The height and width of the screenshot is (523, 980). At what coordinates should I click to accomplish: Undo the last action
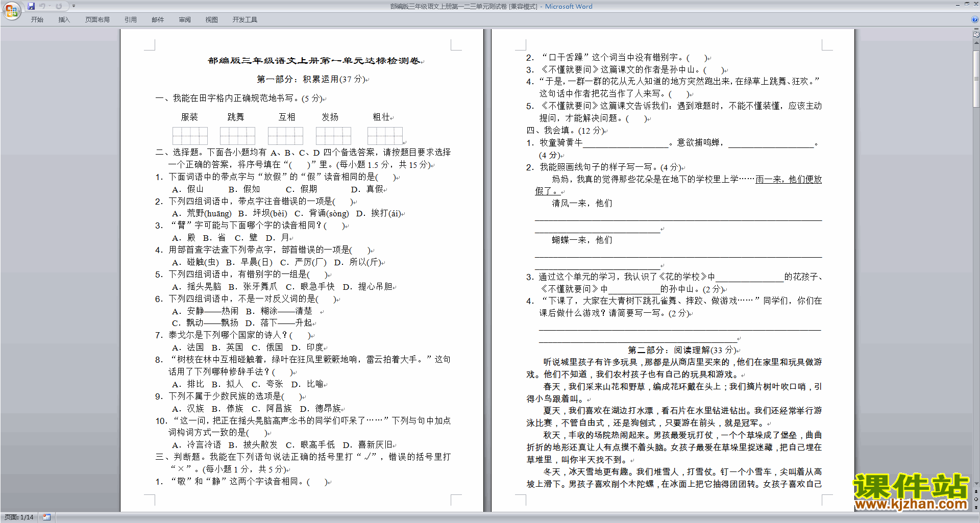click(x=42, y=6)
